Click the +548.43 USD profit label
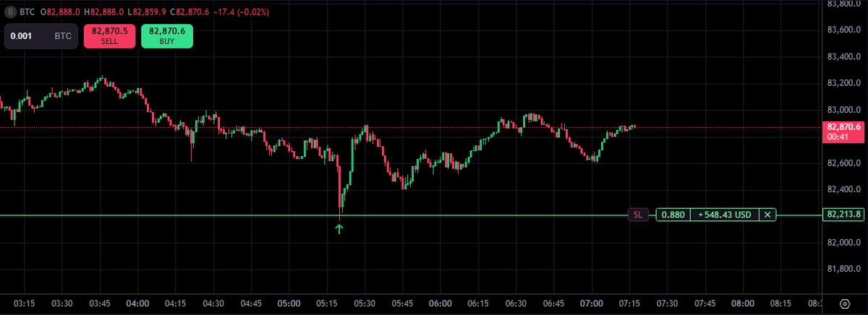Image resolution: width=868 pixels, height=315 pixels. click(726, 215)
